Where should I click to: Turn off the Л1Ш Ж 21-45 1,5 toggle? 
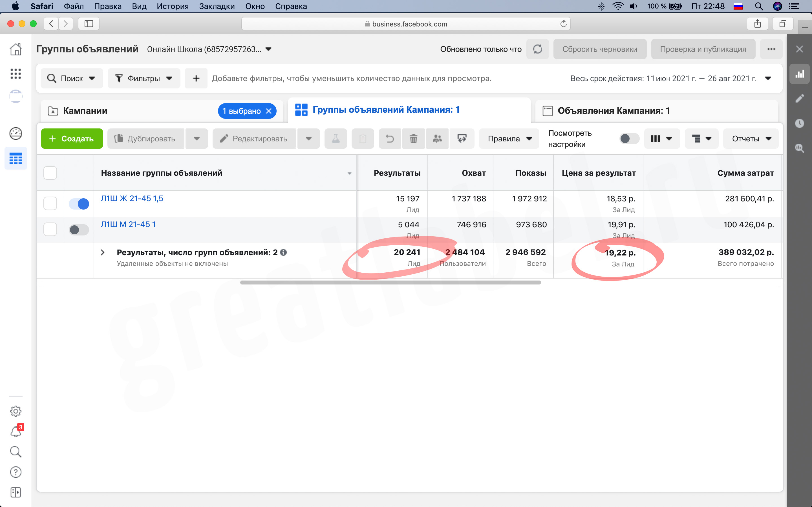click(x=79, y=204)
